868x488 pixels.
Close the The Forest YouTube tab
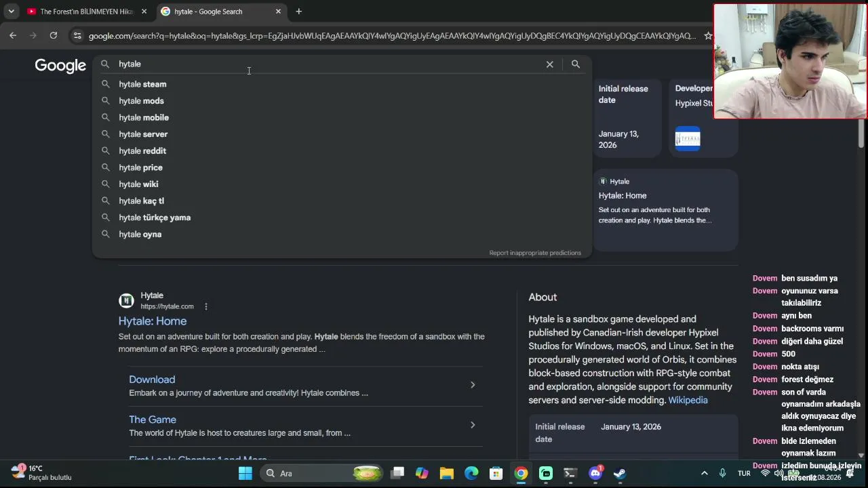144,12
